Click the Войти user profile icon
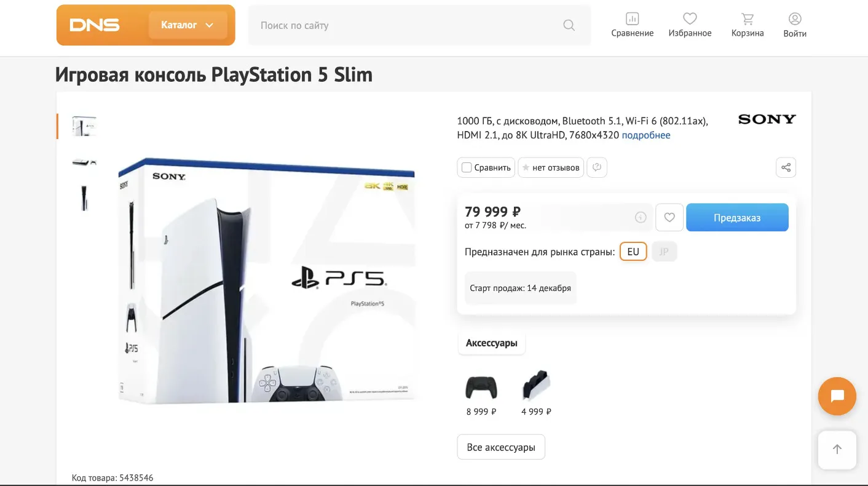 pyautogui.click(x=795, y=18)
